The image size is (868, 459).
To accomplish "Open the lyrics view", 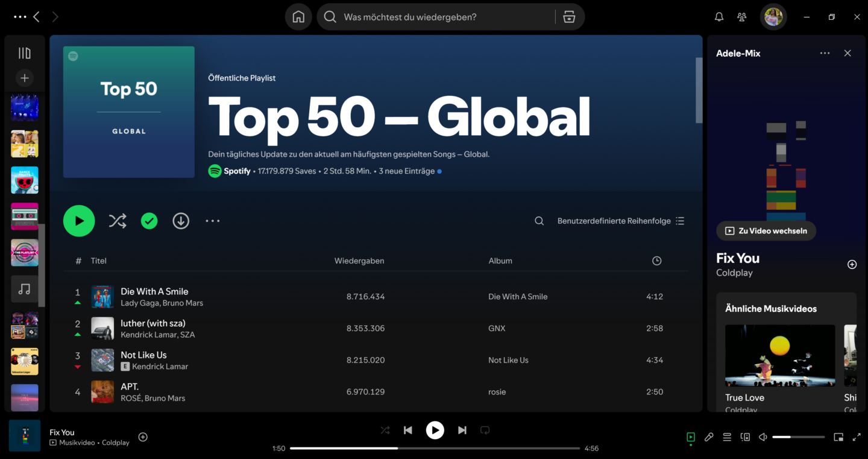I will (709, 437).
